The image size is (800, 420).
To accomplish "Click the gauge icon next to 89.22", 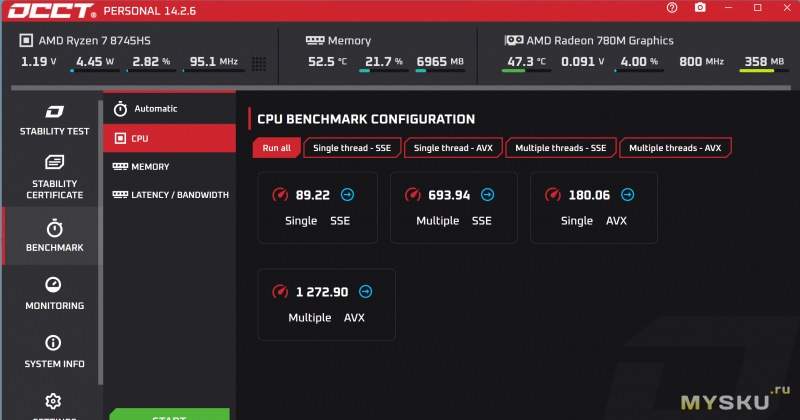I will coord(280,194).
